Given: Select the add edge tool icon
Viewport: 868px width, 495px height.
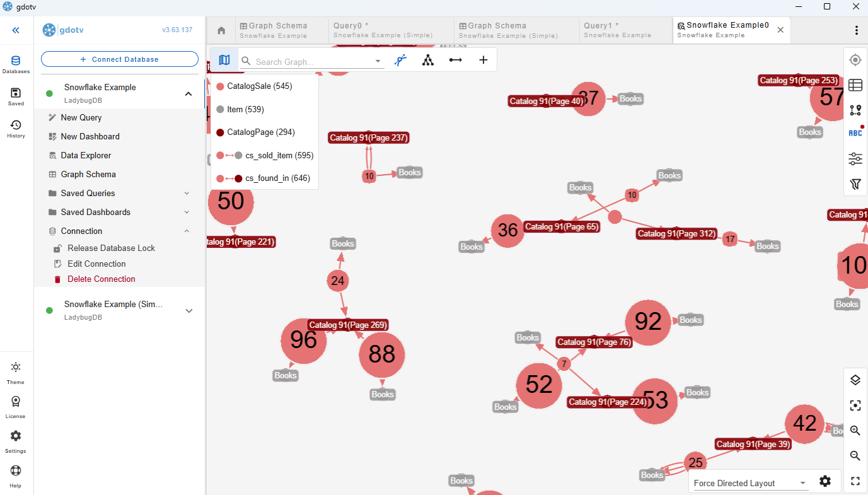Looking at the screenshot, I should (x=455, y=60).
